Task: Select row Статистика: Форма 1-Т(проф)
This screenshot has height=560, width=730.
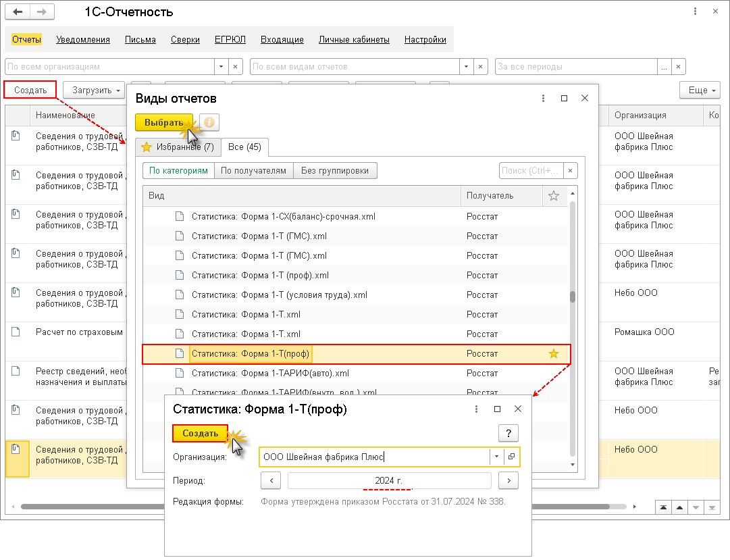Action: click(355, 353)
